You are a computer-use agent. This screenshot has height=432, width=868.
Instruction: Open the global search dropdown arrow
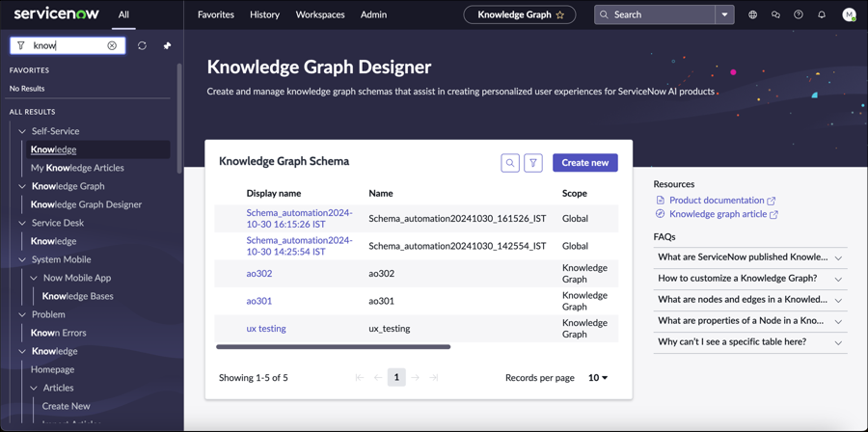point(724,14)
